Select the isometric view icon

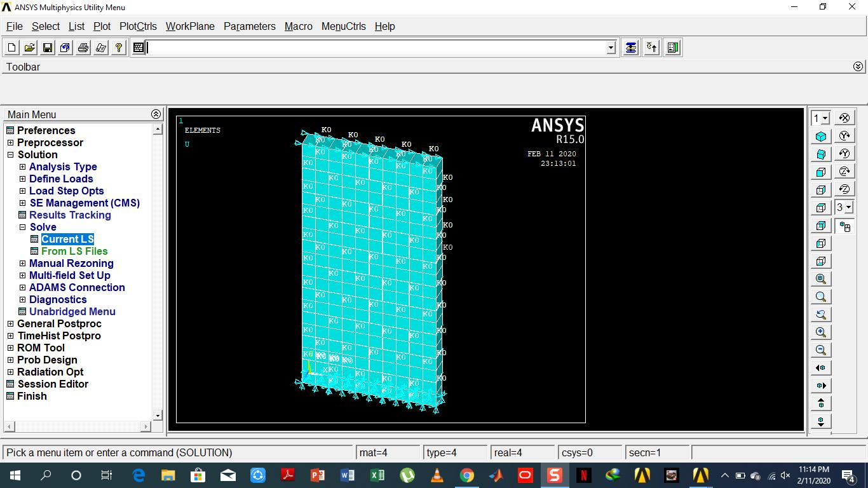click(x=820, y=136)
